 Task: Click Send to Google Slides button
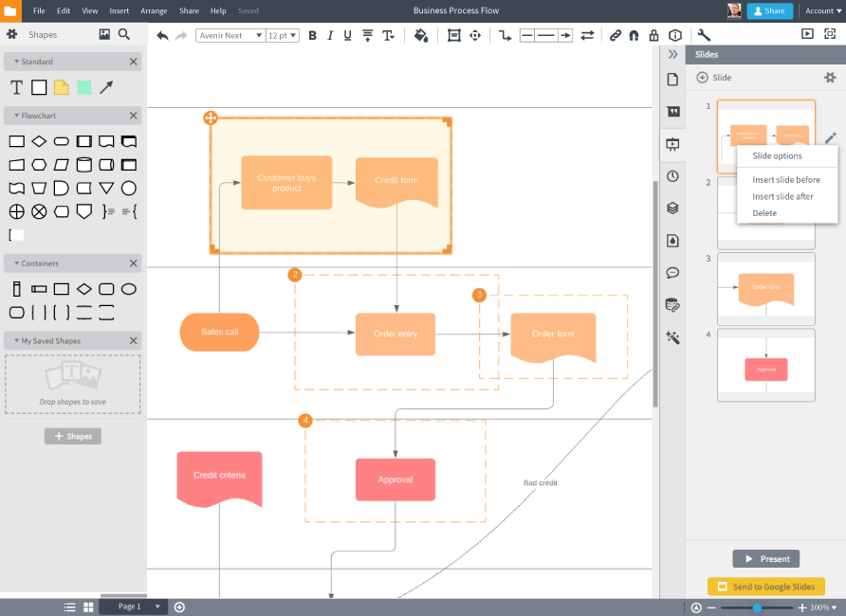[x=766, y=587]
